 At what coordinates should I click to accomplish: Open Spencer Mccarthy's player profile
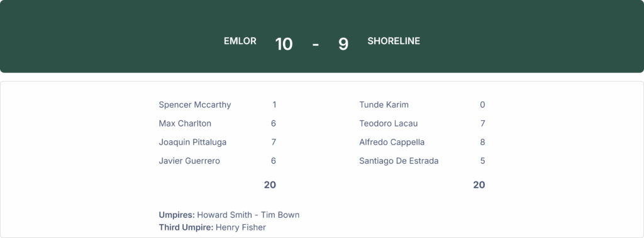pyautogui.click(x=195, y=105)
